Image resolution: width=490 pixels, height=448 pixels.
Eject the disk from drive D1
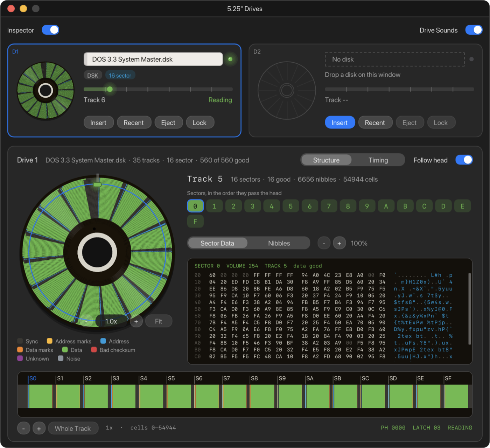(x=168, y=122)
